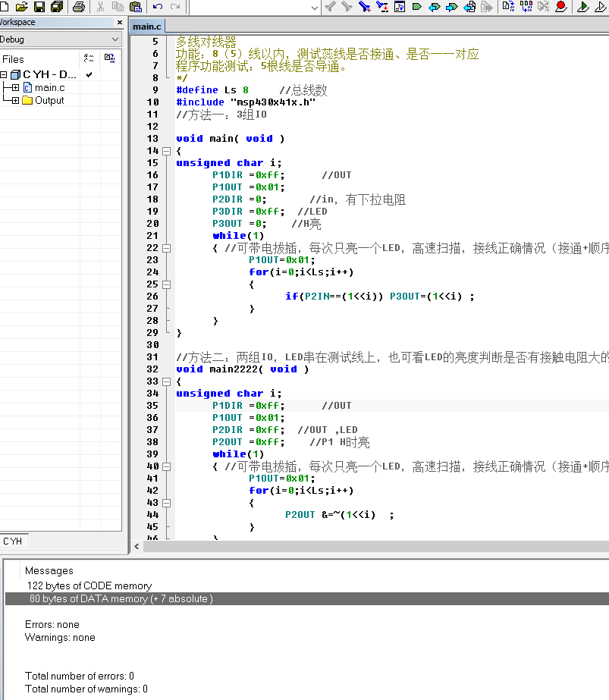The width and height of the screenshot is (609, 700).
Task: Click the 'Errors: none' message line
Action: (x=52, y=625)
